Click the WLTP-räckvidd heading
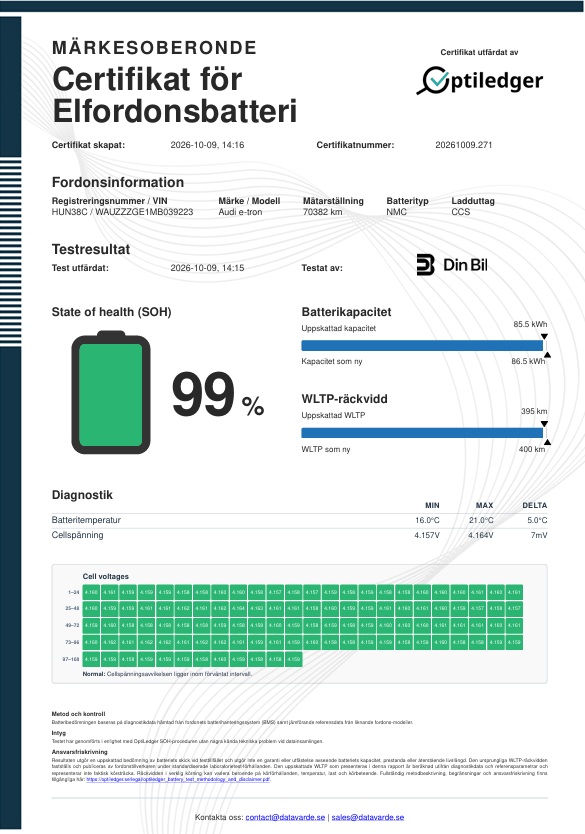Image resolution: width=585 pixels, height=834 pixels. [344, 399]
